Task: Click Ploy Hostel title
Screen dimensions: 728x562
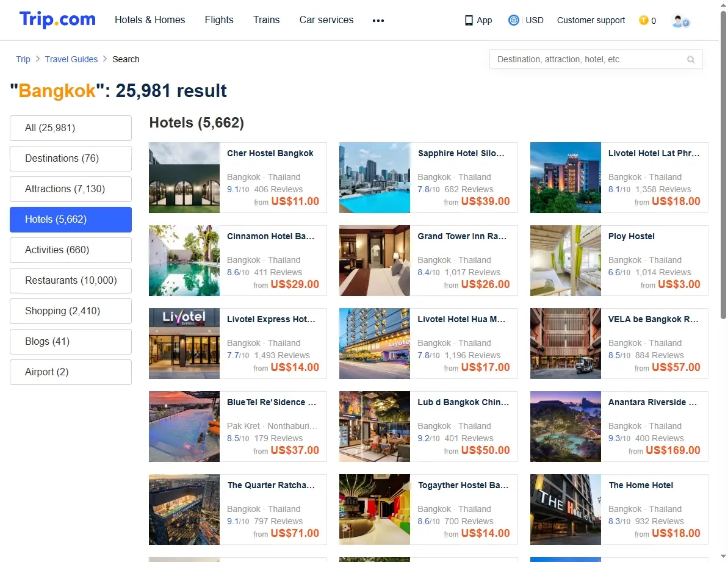Action: [x=632, y=237]
